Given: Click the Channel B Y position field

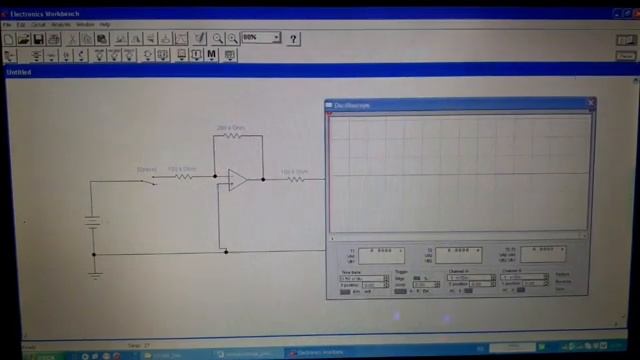Looking at the screenshot, I should point(535,283).
